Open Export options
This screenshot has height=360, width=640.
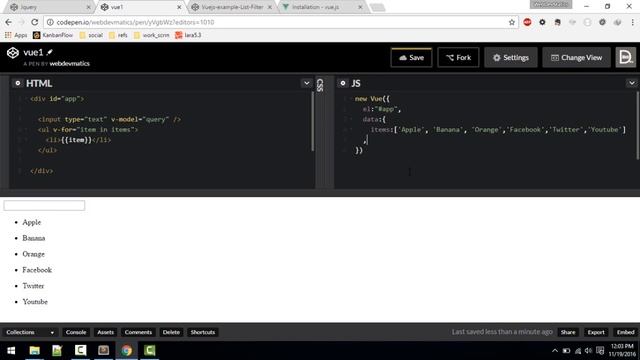596,332
